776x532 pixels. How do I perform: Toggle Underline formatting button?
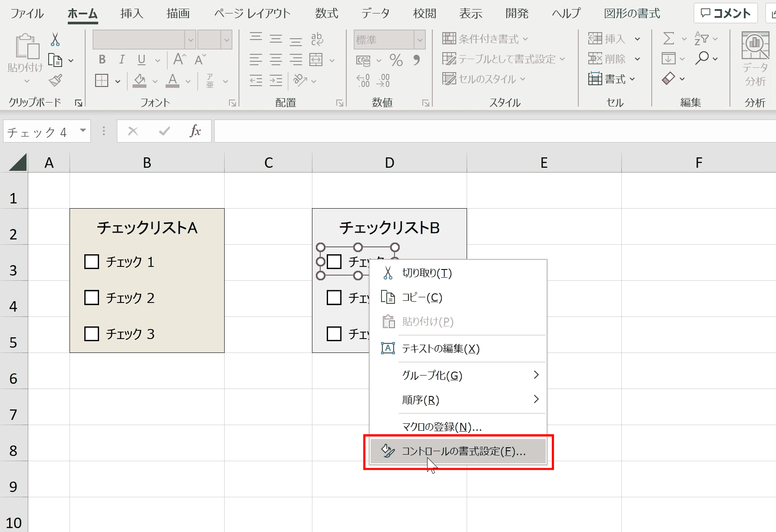point(141,60)
